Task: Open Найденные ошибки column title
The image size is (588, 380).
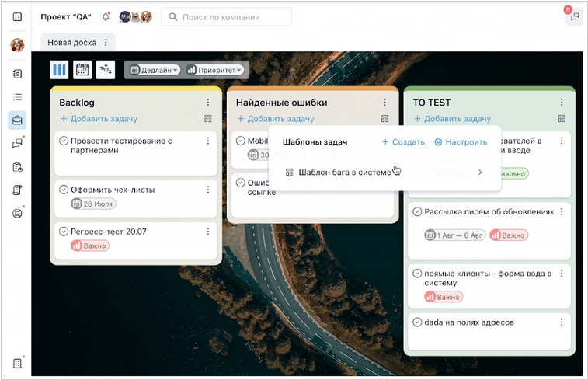Action: (282, 103)
